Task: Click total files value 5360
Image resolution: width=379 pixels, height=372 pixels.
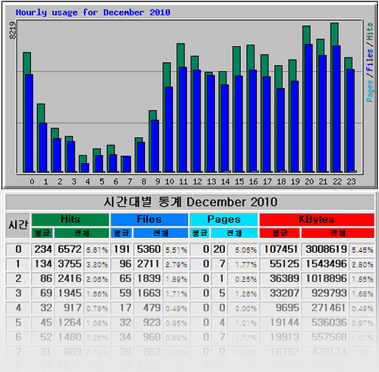Action: click(148, 249)
